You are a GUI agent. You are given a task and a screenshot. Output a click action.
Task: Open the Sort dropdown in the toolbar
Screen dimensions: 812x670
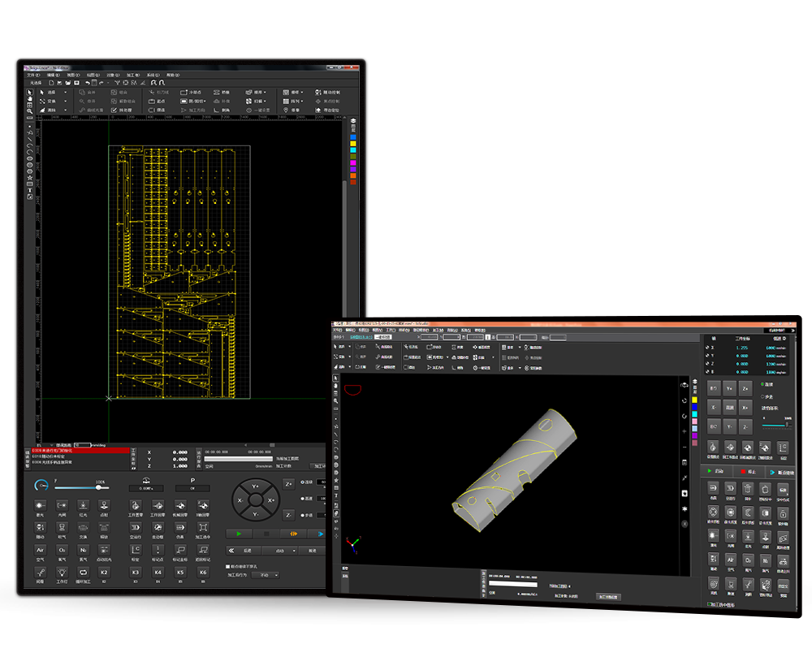pos(259,93)
